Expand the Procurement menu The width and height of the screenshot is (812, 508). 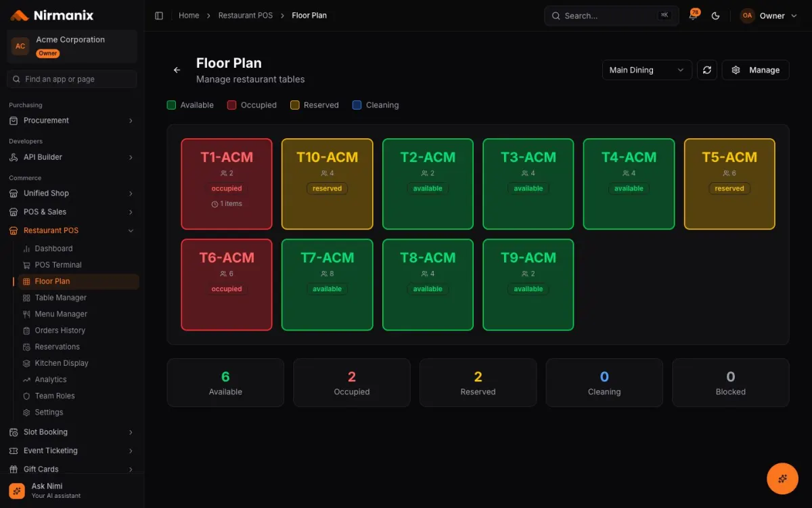(72, 121)
